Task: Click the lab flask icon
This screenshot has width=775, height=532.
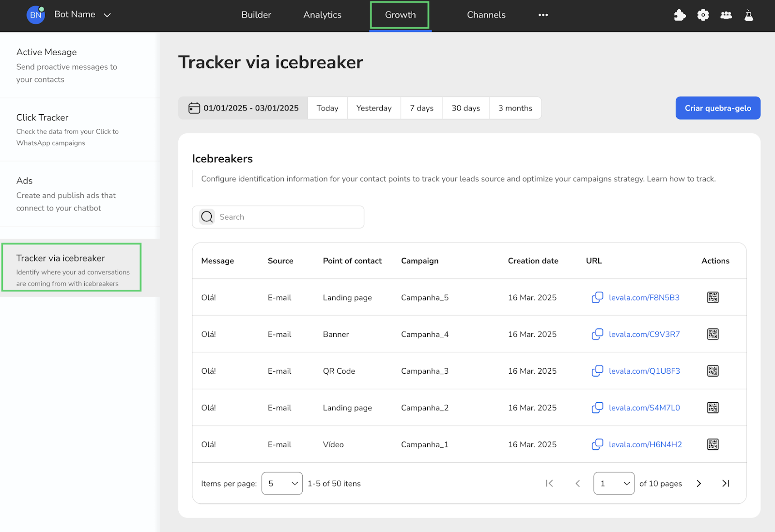Action: coord(748,15)
